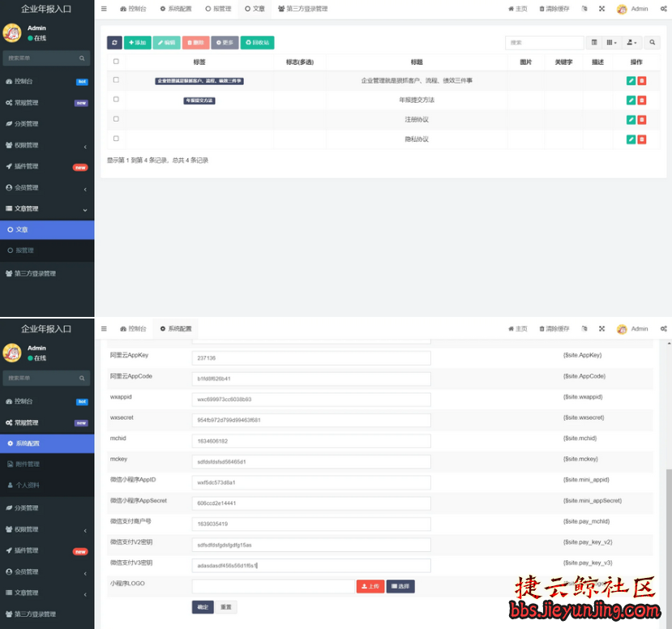Tick the select-all checkbox in the table header
This screenshot has width=672, height=629.
[116, 62]
